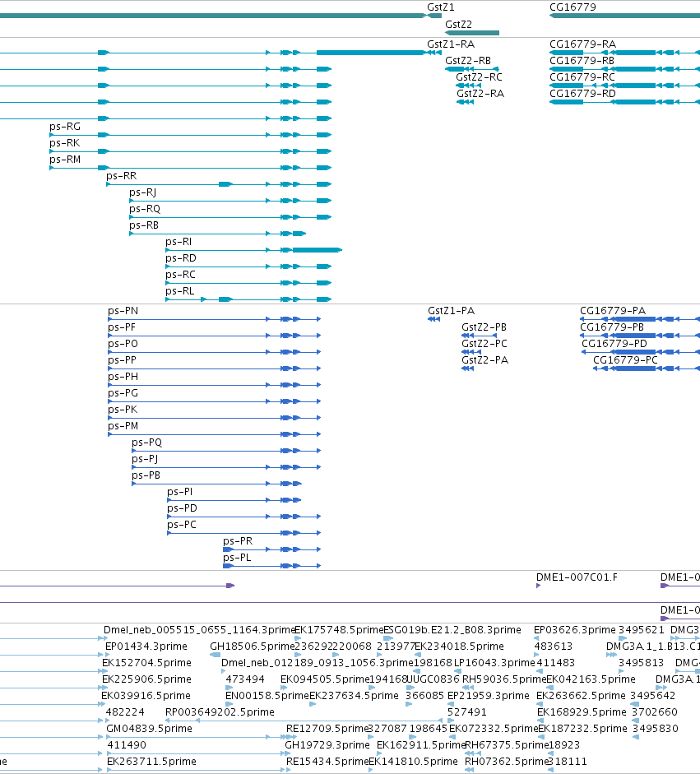Click the ps-PN protein label
Image resolution: width=700 pixels, height=774 pixels.
click(x=123, y=311)
